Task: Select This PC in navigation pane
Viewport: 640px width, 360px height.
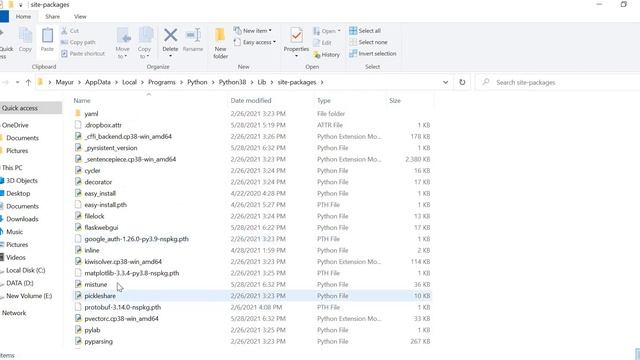Action: 12,168
